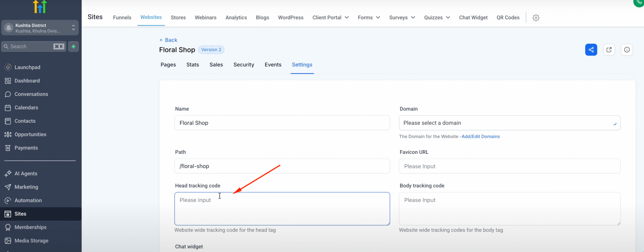Switch the Kushtia District account selector
The height and width of the screenshot is (252, 644).
[x=40, y=28]
